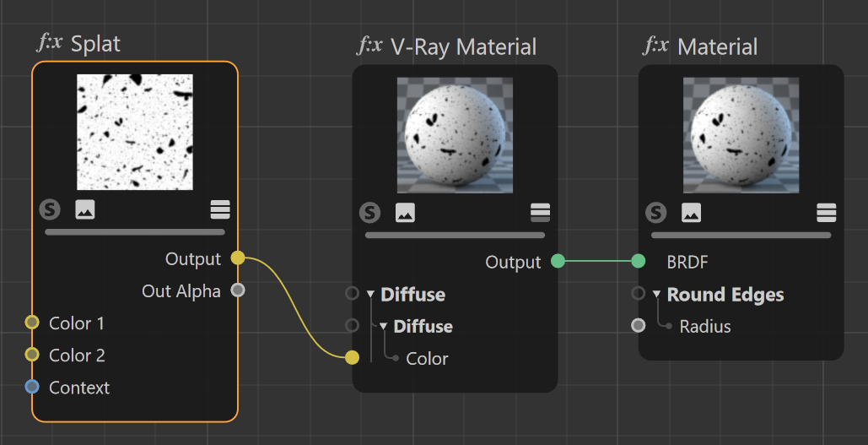Click the Out Alpha port on Splat
The width and height of the screenshot is (868, 445).
tap(238, 290)
